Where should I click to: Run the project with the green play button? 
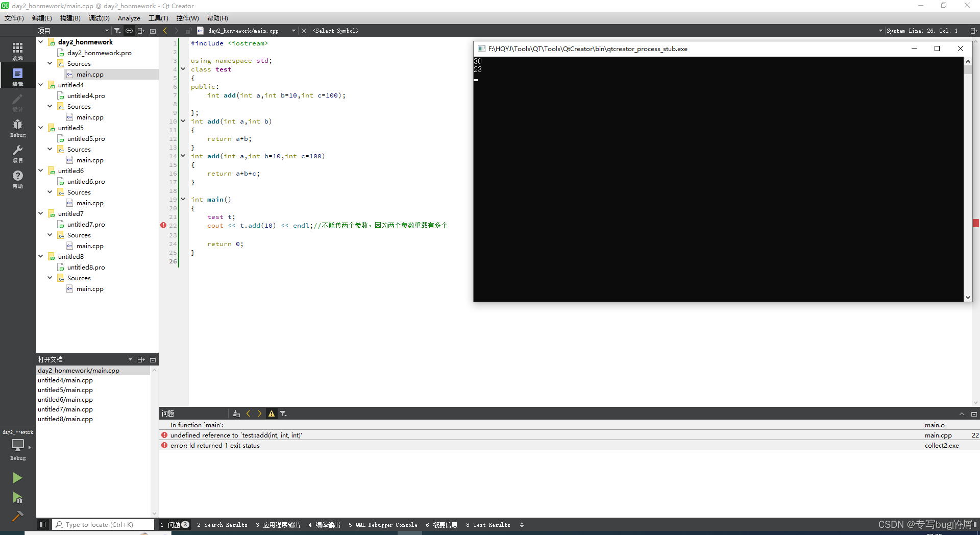(x=17, y=478)
